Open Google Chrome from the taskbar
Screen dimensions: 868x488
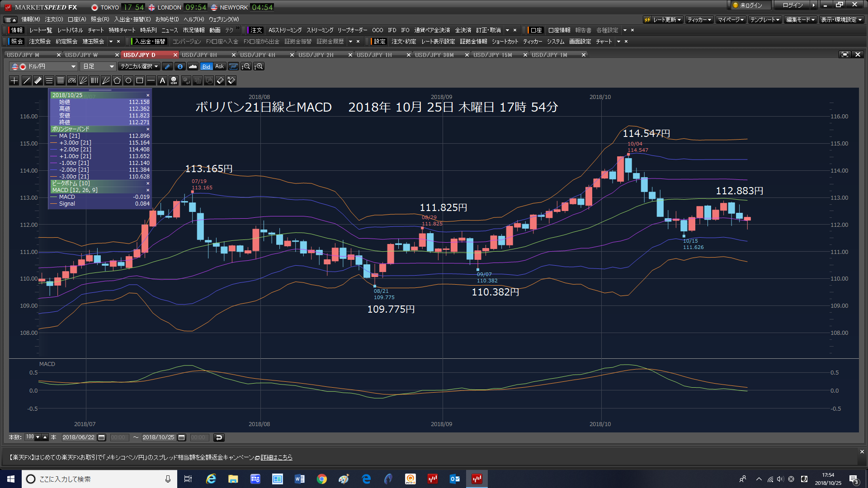(x=322, y=479)
